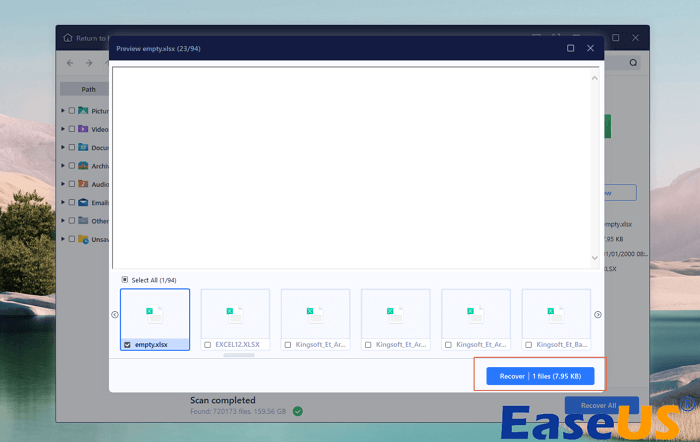The width and height of the screenshot is (700, 442).
Task: Click Recover All in the background window
Action: point(601,405)
